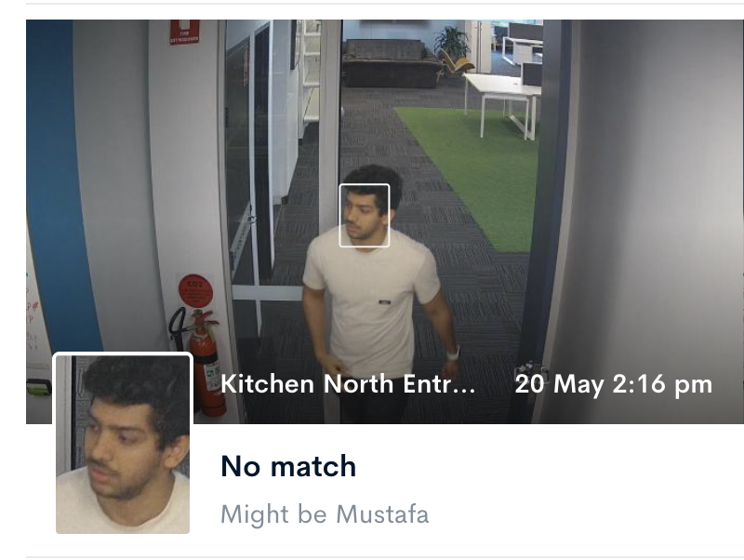
Task: Click the potted plant in the background
Action: point(452,47)
